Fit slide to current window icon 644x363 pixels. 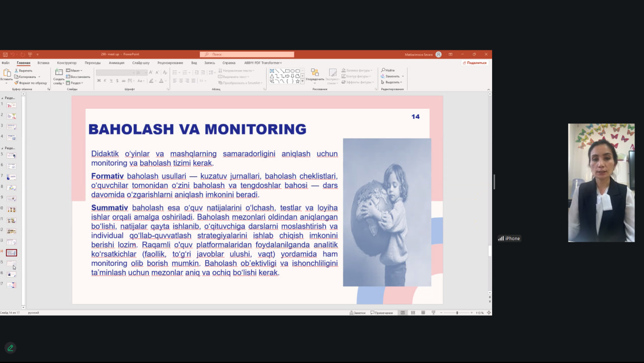coord(489,313)
